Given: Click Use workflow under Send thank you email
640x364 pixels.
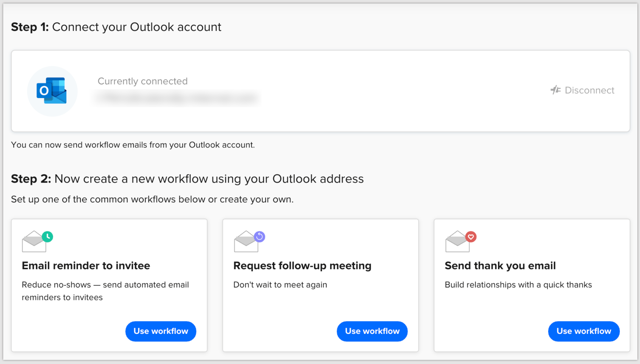Looking at the screenshot, I should pyautogui.click(x=583, y=331).
